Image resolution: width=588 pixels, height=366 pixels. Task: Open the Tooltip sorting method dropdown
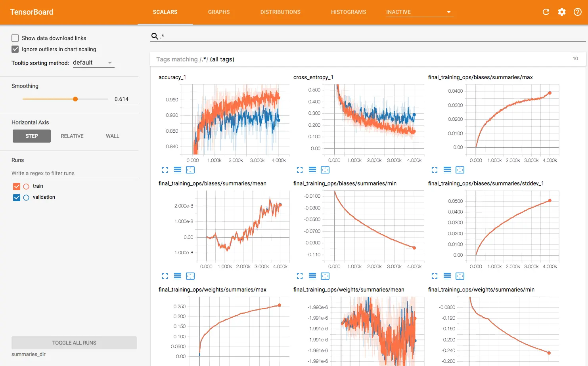tap(94, 63)
